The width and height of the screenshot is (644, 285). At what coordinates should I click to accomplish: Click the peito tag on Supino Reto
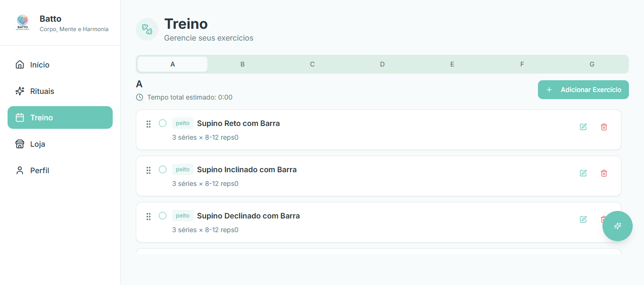point(182,123)
